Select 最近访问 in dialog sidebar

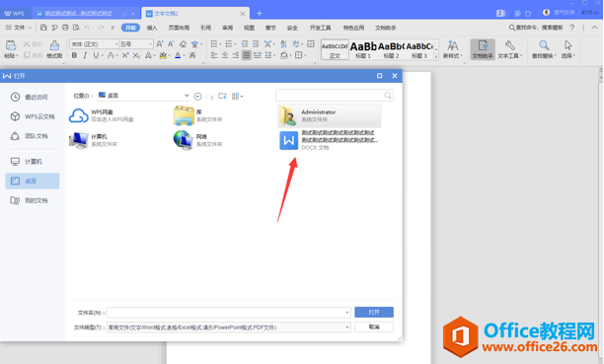(33, 97)
